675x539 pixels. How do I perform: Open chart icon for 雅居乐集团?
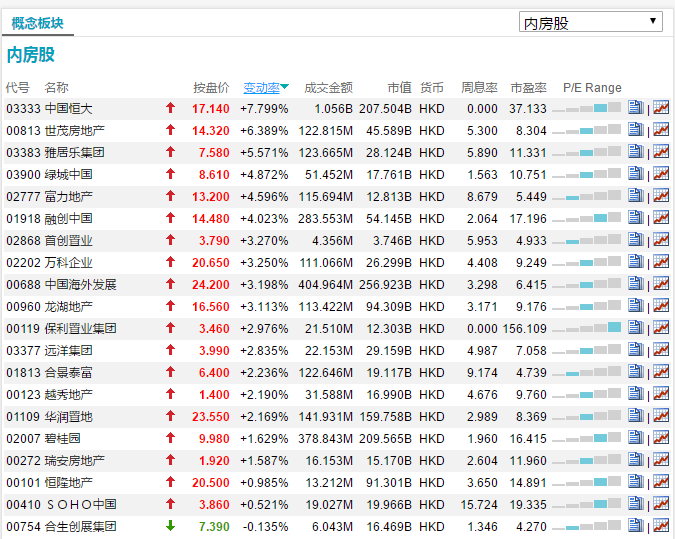(661, 152)
